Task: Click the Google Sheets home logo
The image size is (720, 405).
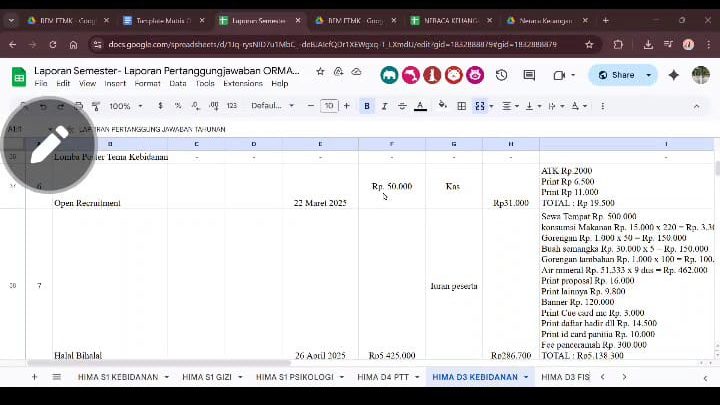Action: coord(18,76)
